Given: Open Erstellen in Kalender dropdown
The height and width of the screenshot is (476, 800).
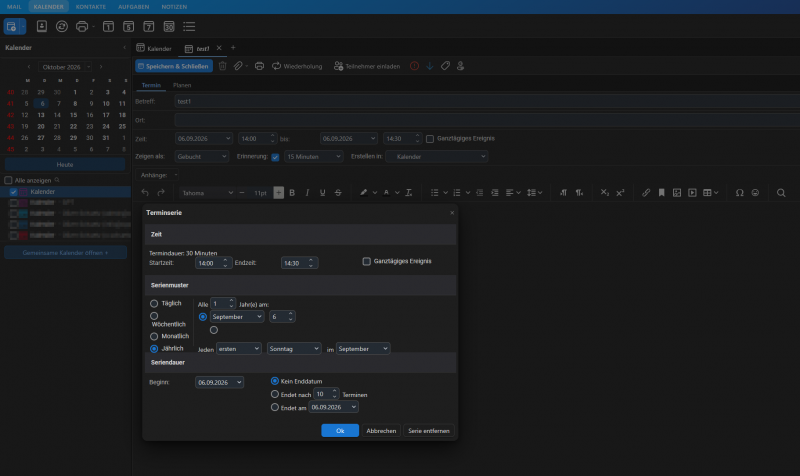Looking at the screenshot, I should 437,157.
